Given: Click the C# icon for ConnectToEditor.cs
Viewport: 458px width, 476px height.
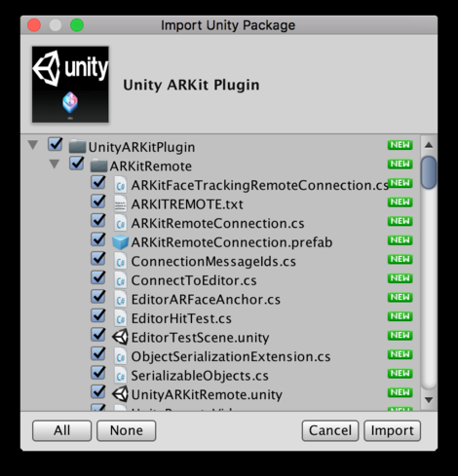Looking at the screenshot, I should (x=120, y=280).
